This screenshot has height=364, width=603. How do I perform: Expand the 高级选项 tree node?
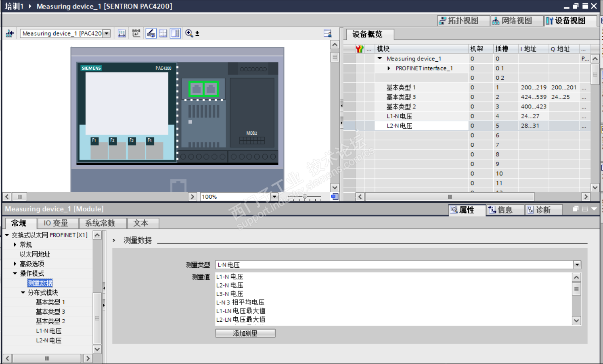(x=15, y=264)
